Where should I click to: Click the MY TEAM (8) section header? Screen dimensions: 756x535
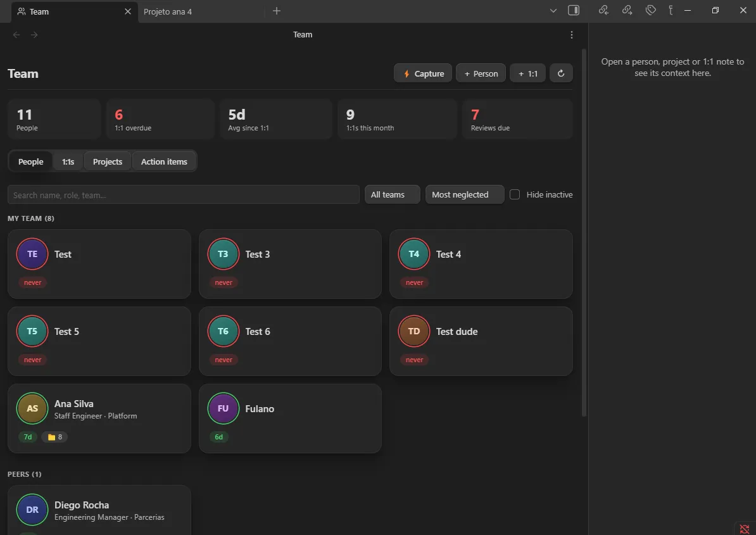coord(31,218)
